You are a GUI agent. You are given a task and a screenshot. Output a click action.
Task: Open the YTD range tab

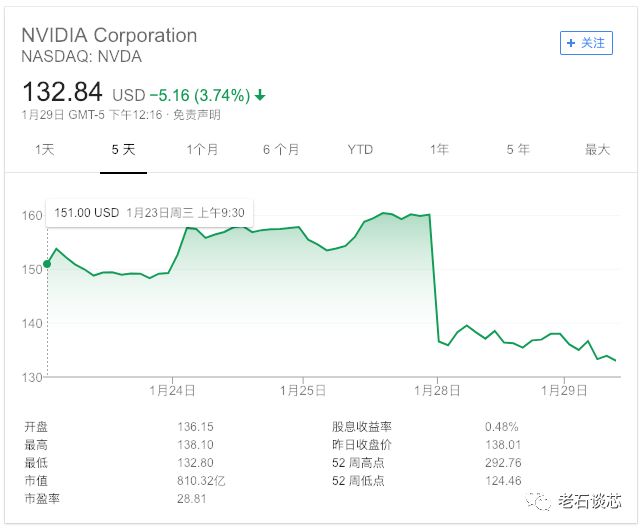[360, 149]
